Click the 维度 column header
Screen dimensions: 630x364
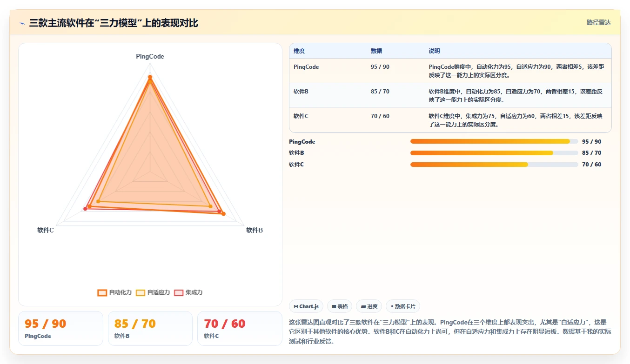click(x=299, y=51)
